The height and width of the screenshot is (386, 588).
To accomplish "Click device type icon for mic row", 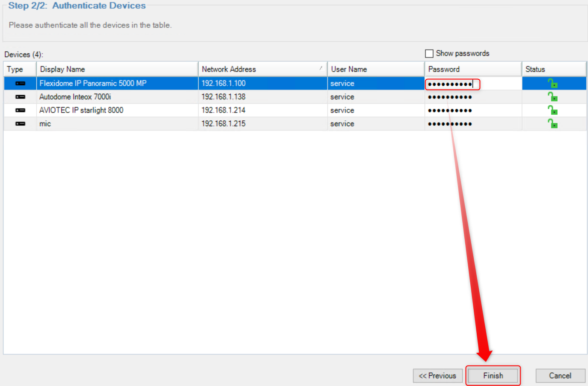I will [20, 124].
